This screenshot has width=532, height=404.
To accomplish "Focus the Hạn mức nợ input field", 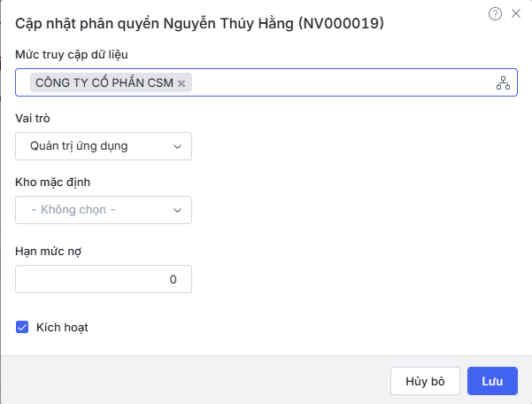I will 104,279.
